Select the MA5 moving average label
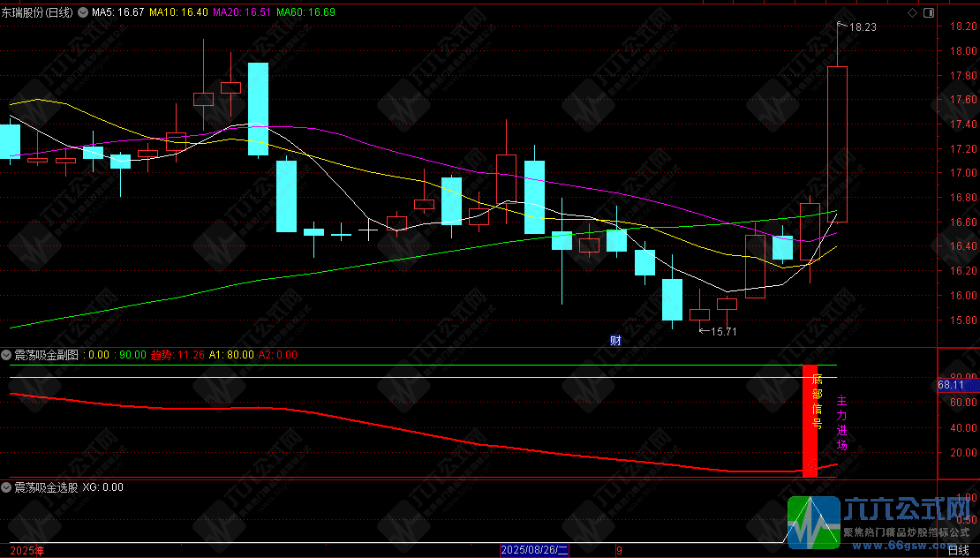This screenshot has width=980, height=558. click(x=118, y=11)
